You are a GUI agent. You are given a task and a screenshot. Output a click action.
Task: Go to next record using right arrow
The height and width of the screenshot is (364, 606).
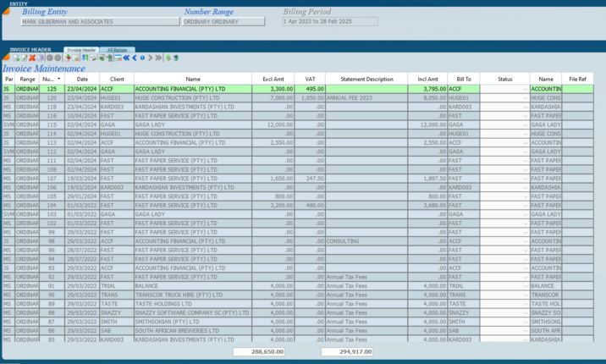point(151,58)
